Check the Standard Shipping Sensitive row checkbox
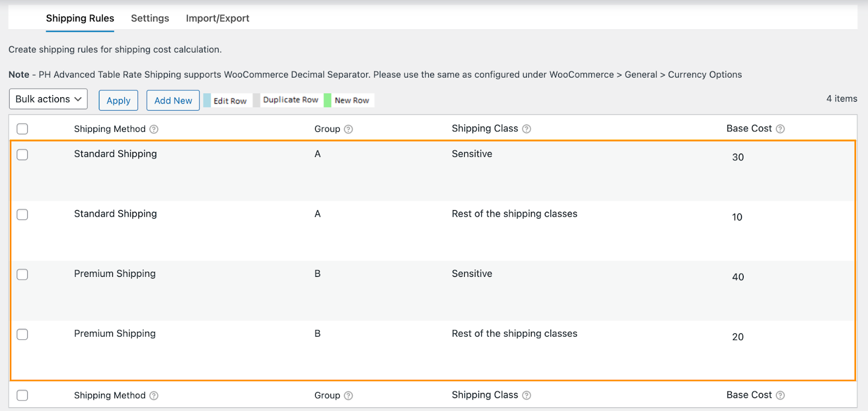The height and width of the screenshot is (411, 868). pos(22,155)
